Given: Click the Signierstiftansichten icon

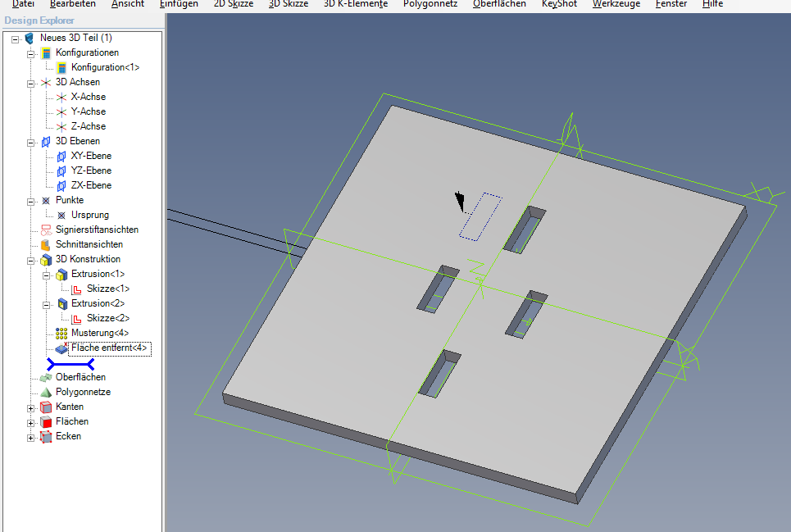Looking at the screenshot, I should tap(46, 230).
